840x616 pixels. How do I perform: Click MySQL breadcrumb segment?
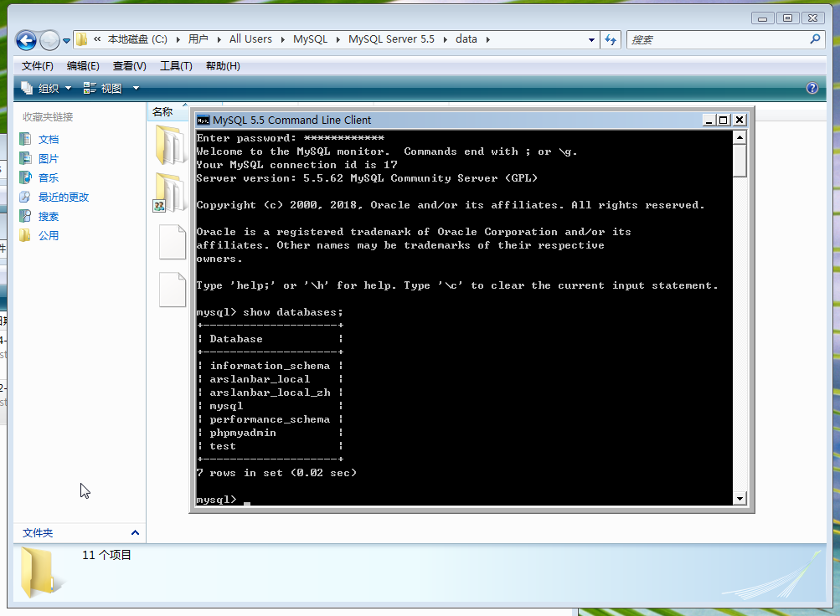[x=310, y=39]
